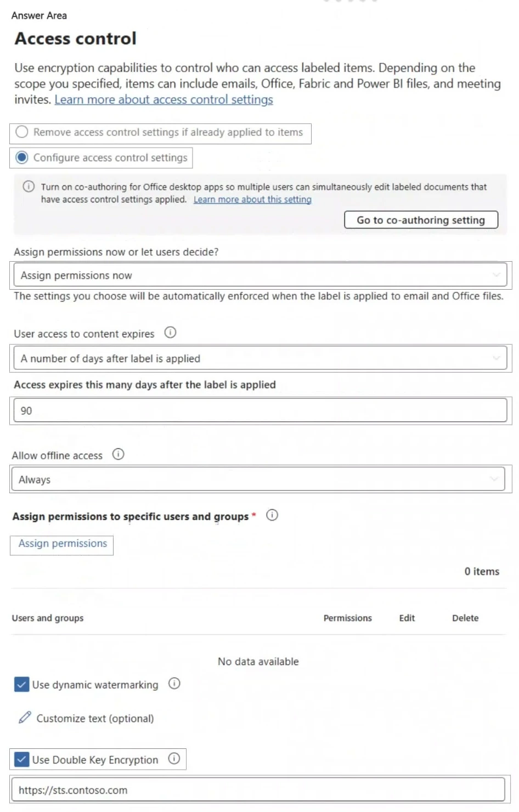The height and width of the screenshot is (812, 519).
Task: Click the Assign permissions link button
Action: pyautogui.click(x=63, y=544)
